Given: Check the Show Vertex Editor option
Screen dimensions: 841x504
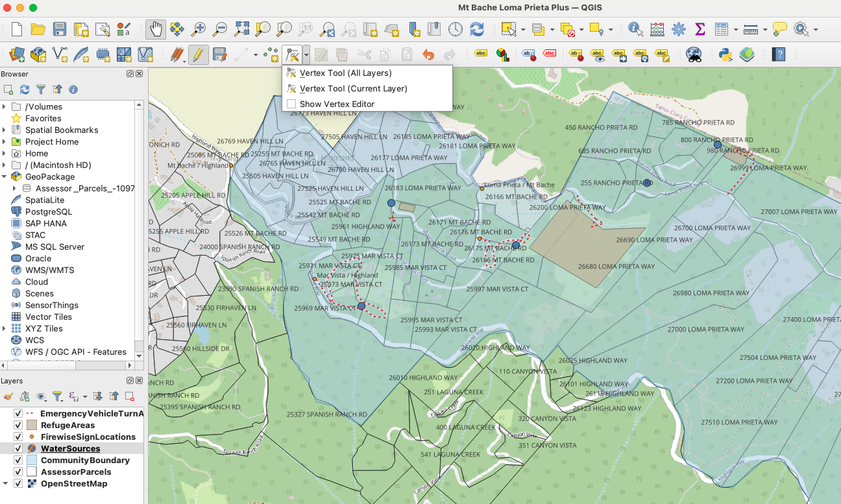Looking at the screenshot, I should click(291, 104).
